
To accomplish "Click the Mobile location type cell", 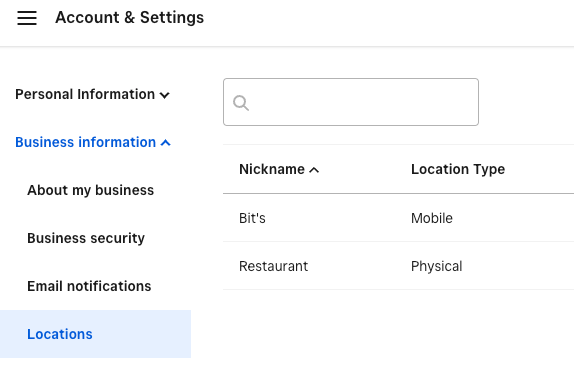I will pyautogui.click(x=432, y=218).
